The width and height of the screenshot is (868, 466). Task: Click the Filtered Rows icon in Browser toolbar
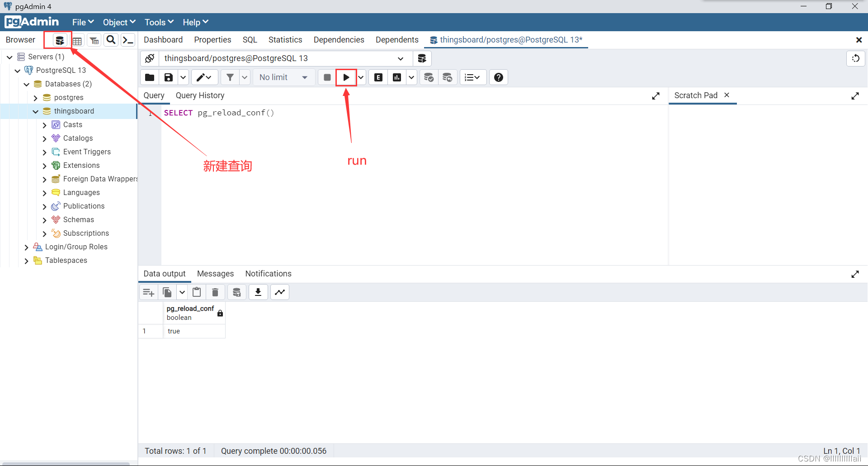94,40
